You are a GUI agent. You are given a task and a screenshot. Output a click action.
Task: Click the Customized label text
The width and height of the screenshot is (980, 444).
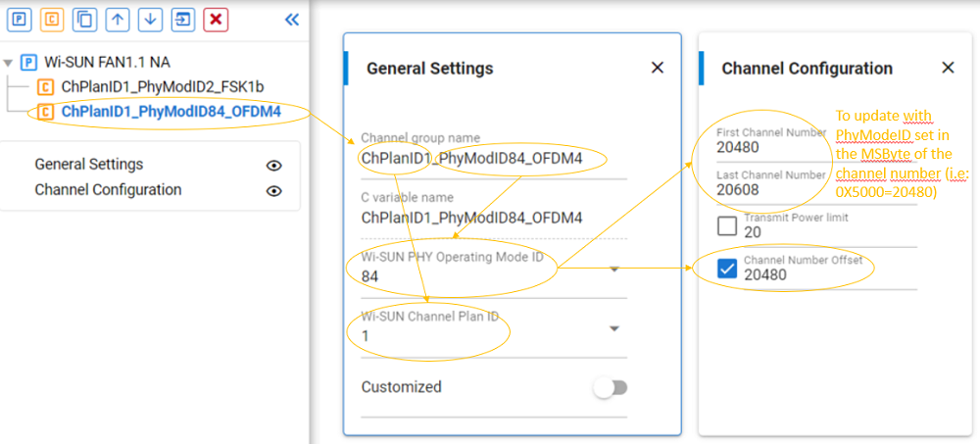coord(401,386)
